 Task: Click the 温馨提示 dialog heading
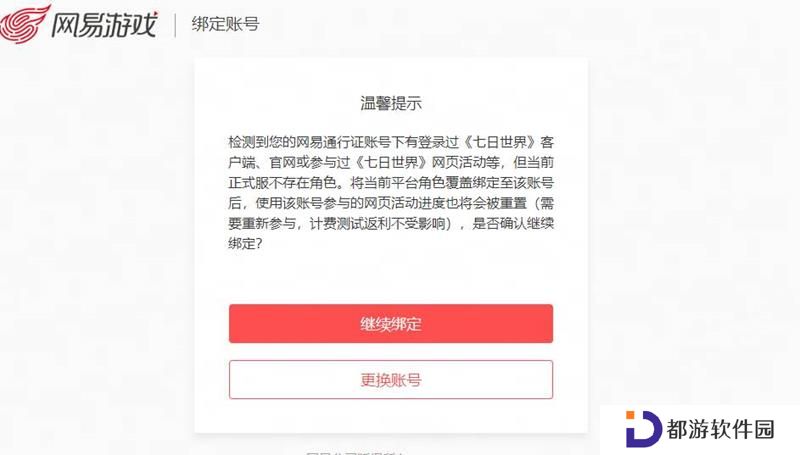click(391, 104)
